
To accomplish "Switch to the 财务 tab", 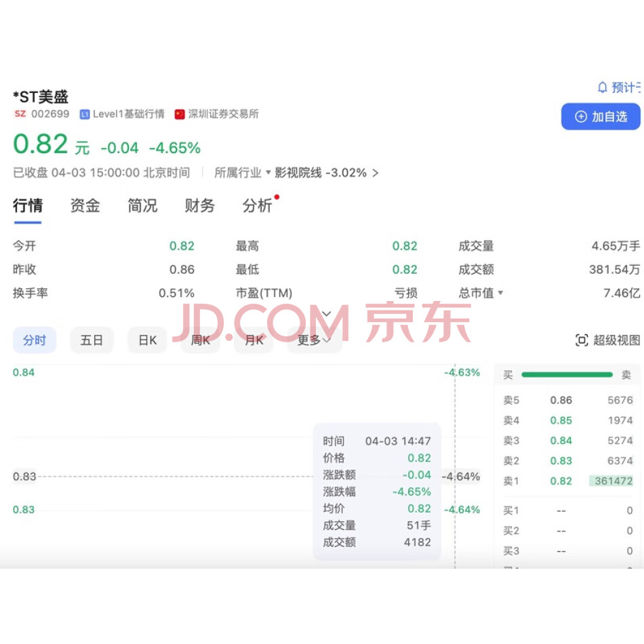I will coord(199,206).
